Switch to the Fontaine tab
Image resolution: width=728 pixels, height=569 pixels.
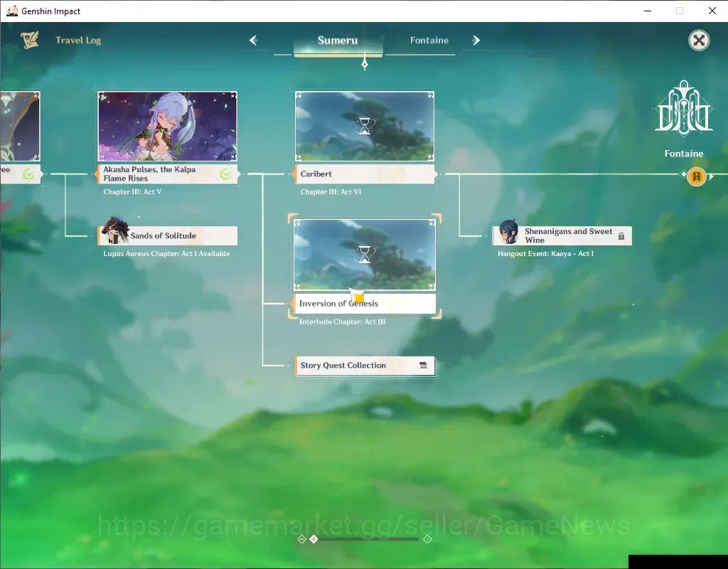coord(429,41)
